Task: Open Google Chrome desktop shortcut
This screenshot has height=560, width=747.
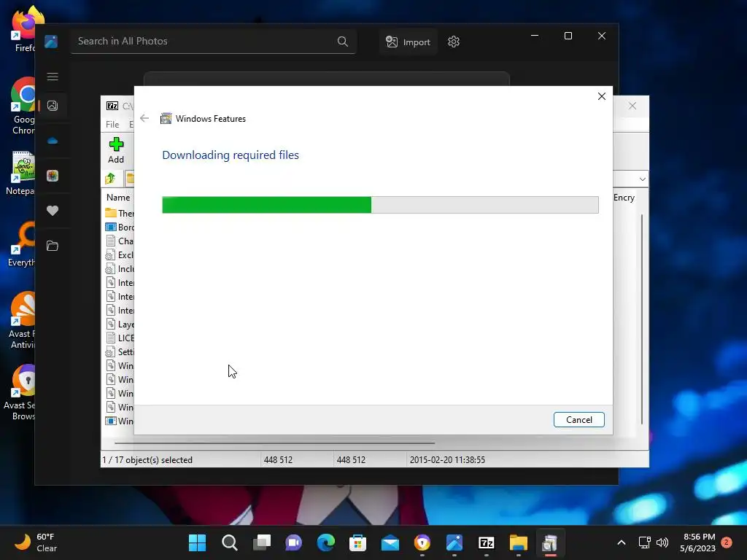Action: click(23, 106)
